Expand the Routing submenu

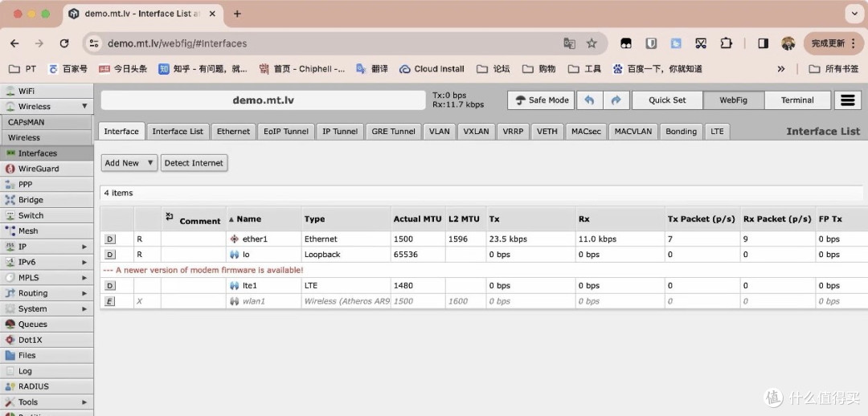pos(84,294)
